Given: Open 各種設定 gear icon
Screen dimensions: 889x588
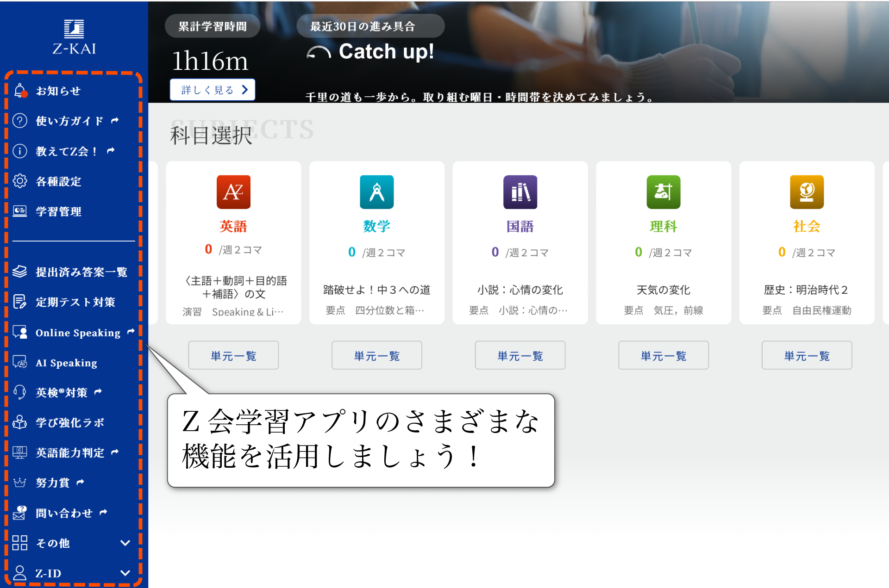Looking at the screenshot, I should 20,181.
